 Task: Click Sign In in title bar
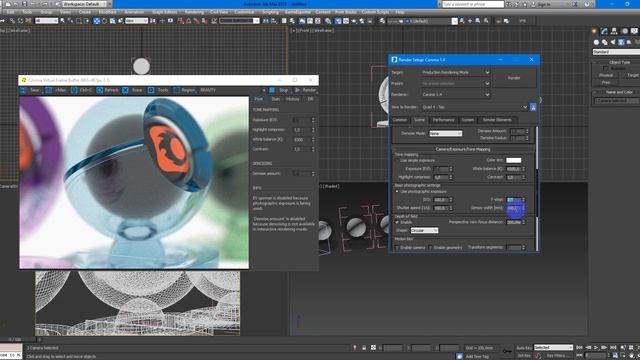[544, 4]
